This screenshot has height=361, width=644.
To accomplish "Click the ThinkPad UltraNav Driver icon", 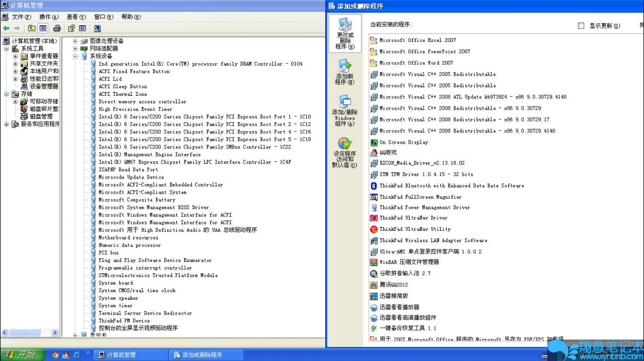I will point(374,218).
